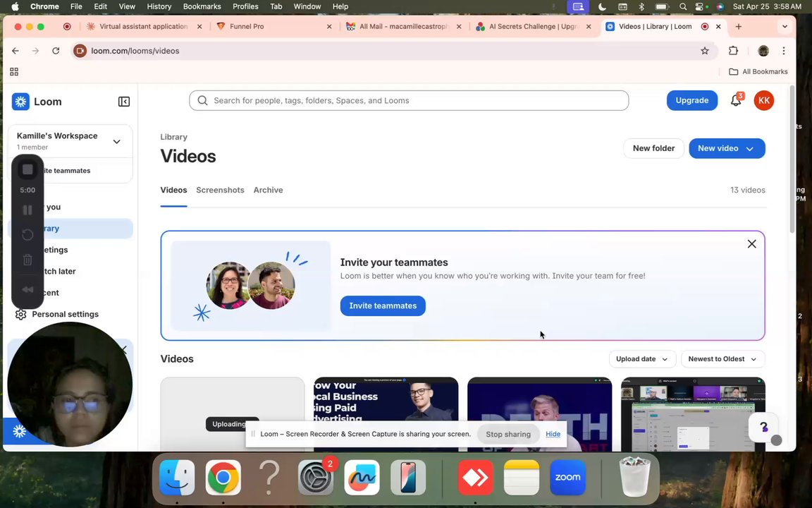Open the New video dropdown
The image size is (812, 508).
coord(727,148)
